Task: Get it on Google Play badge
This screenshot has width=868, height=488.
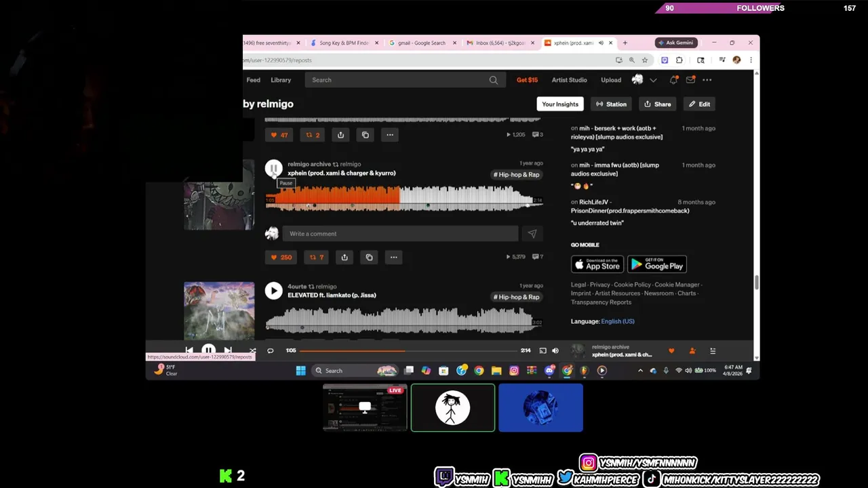Action: pyautogui.click(x=657, y=264)
